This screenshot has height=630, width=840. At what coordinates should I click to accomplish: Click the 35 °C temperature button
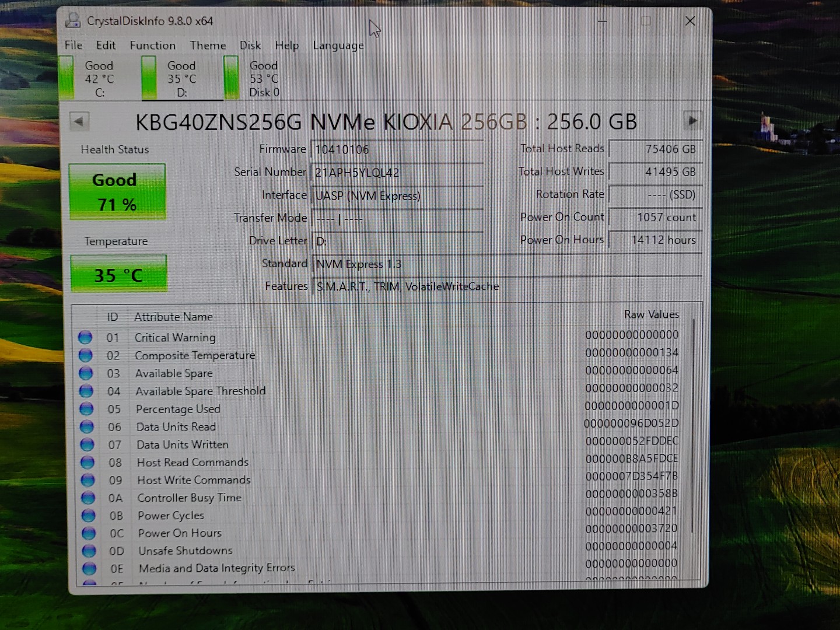(118, 274)
